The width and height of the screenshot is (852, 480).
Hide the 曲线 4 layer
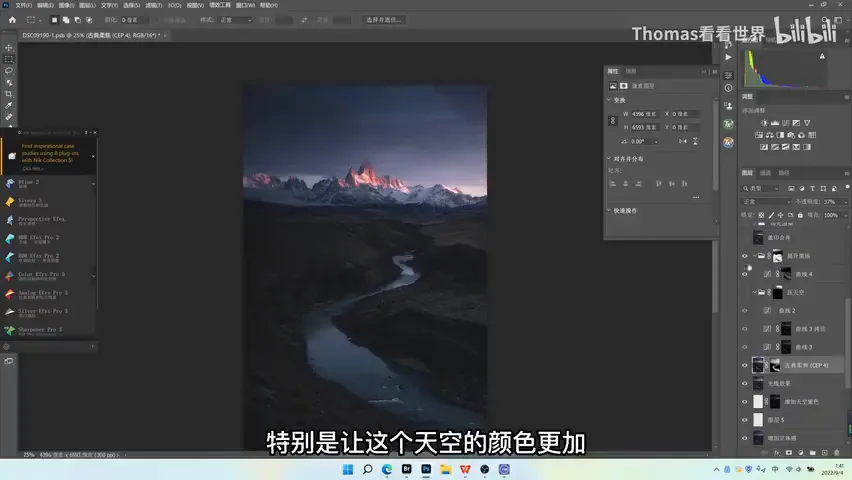[x=745, y=274]
